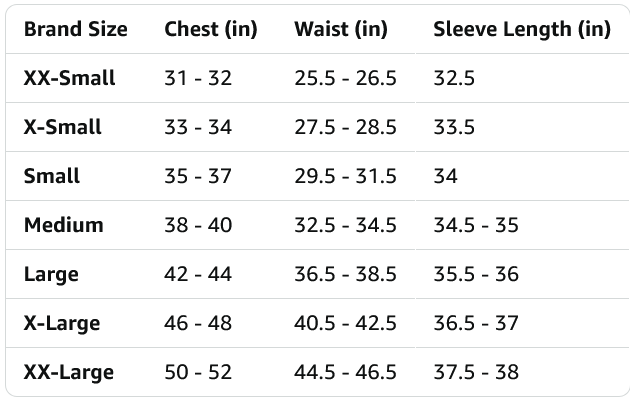
Task: Click the Chest (in) column header
Action: [210, 29]
